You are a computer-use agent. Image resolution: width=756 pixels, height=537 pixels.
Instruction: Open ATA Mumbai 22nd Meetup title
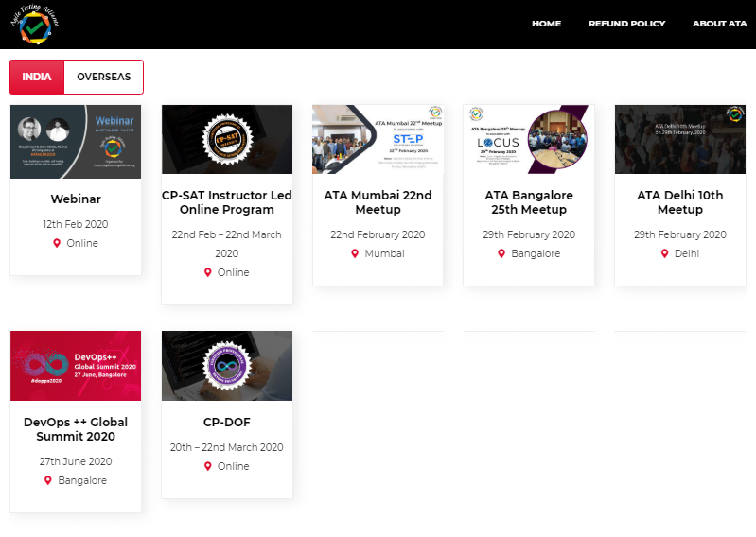(x=378, y=202)
